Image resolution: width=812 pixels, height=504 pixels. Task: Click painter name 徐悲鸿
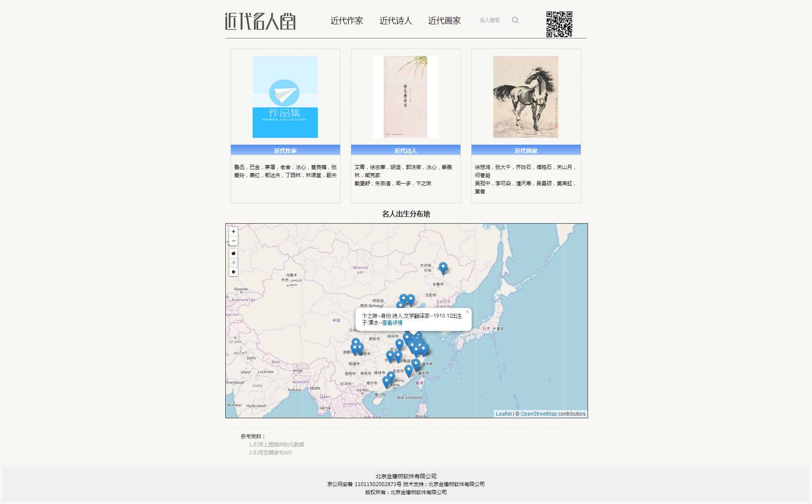[483, 167]
